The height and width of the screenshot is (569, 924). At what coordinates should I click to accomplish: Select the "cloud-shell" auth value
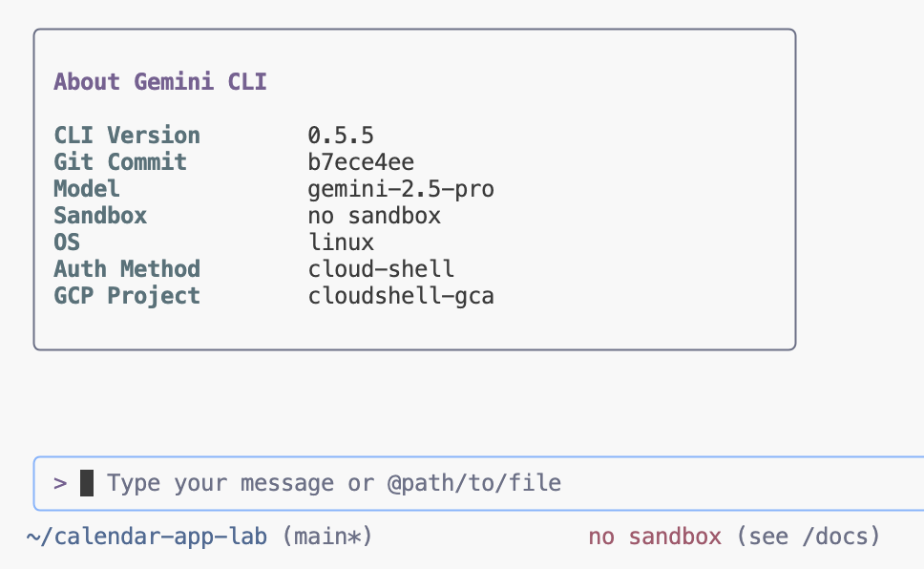[x=381, y=269]
